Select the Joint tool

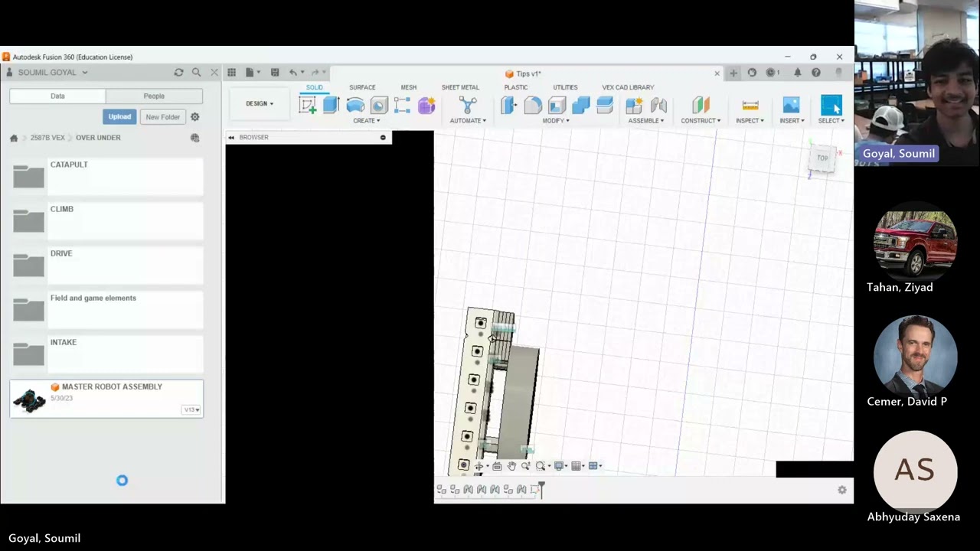658,106
